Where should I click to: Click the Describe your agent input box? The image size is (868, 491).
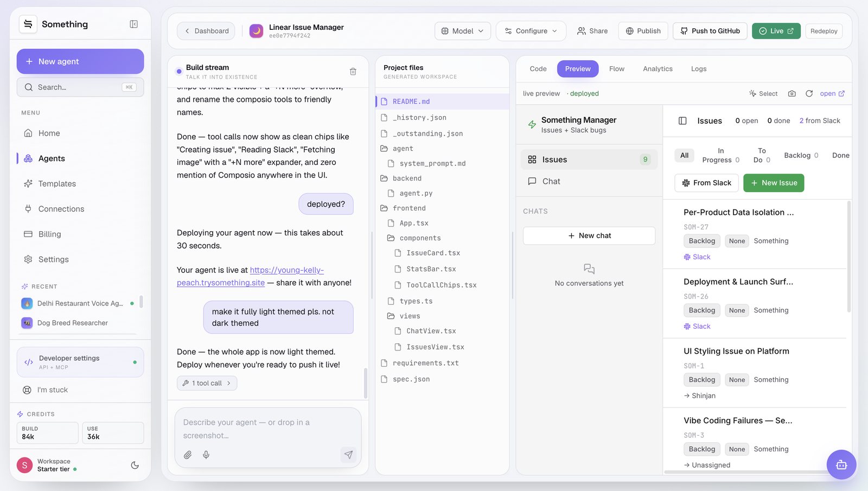[x=268, y=429]
